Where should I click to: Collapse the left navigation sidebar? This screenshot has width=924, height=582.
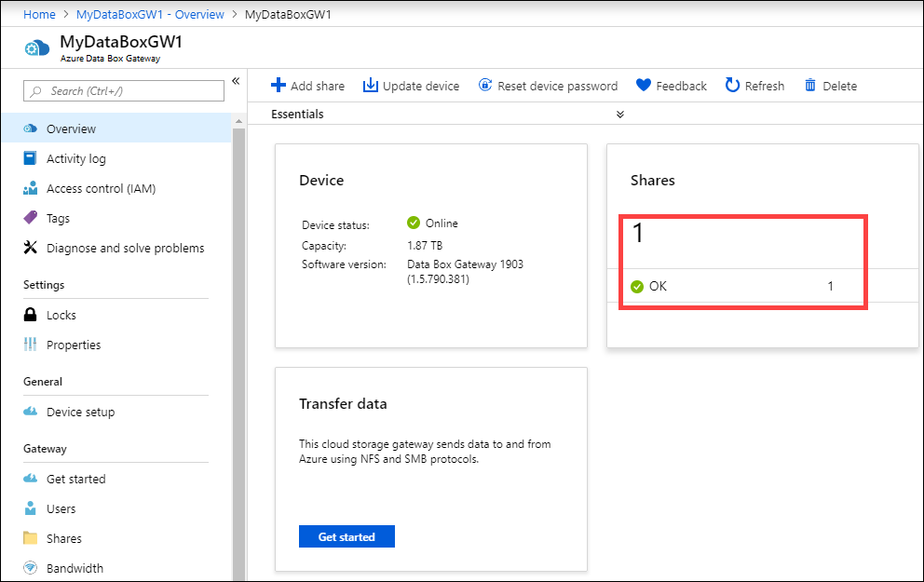coord(236,81)
